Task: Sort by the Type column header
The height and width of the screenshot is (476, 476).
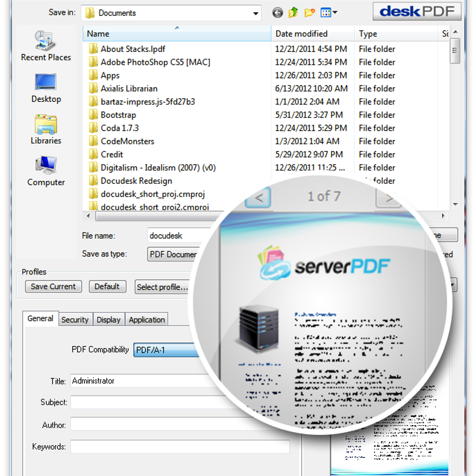Action: 396,34
